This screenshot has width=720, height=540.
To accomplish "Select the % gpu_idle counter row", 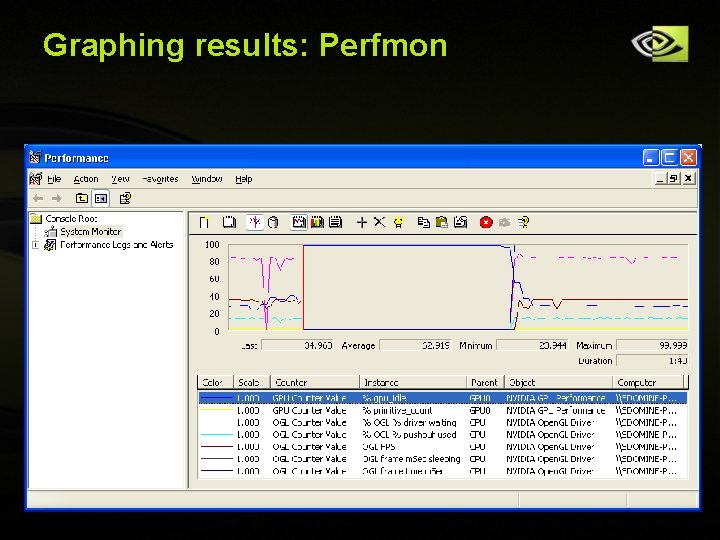I will [x=443, y=398].
